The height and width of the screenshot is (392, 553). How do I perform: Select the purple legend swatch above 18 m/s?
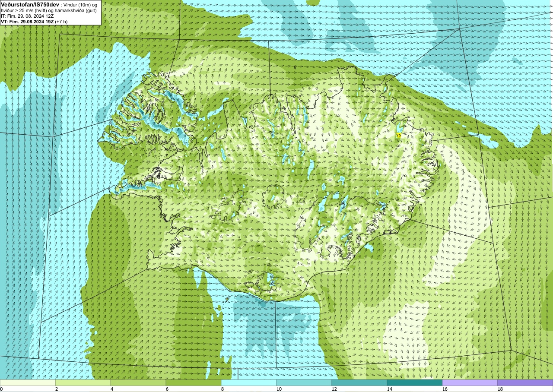click(525, 383)
